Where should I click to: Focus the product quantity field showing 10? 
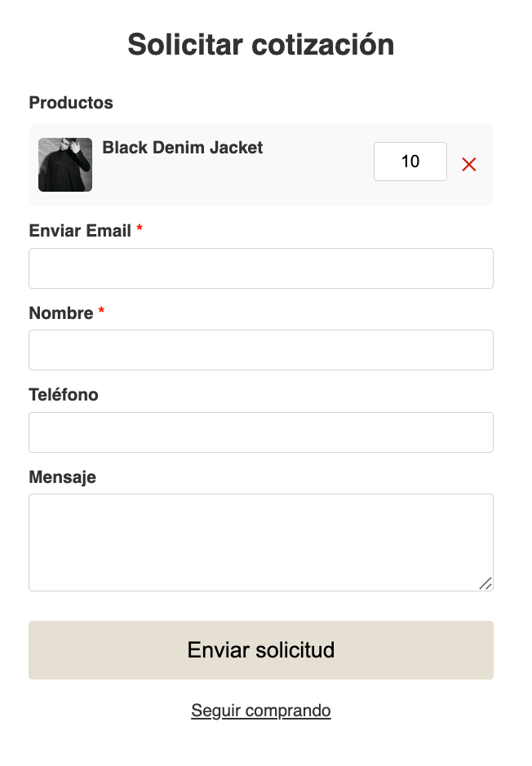click(410, 162)
